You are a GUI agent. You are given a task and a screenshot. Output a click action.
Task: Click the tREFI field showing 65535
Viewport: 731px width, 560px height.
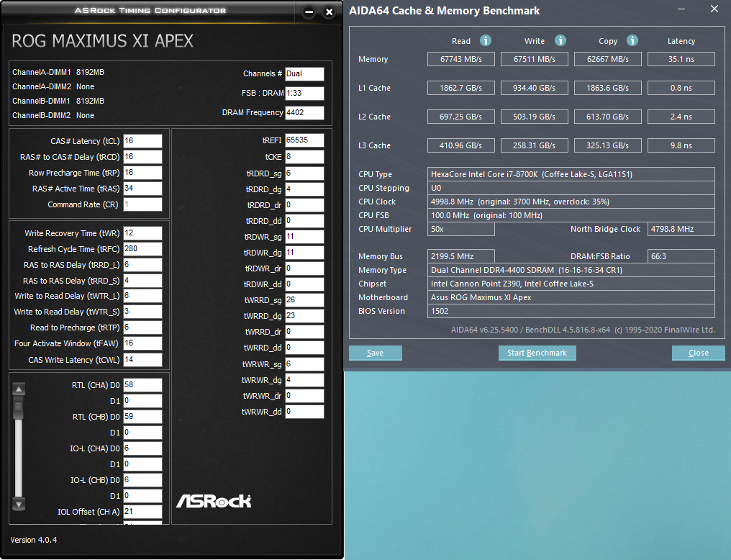[x=304, y=140]
